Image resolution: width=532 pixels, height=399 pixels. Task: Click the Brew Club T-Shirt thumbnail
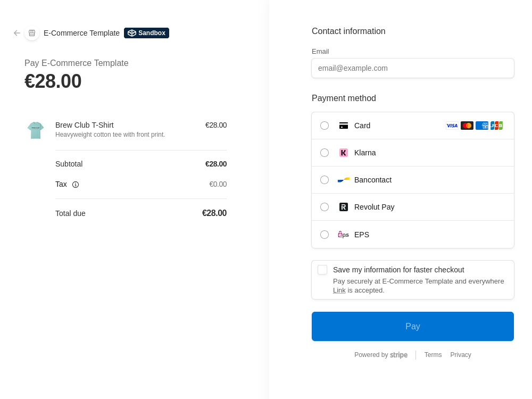(36, 130)
